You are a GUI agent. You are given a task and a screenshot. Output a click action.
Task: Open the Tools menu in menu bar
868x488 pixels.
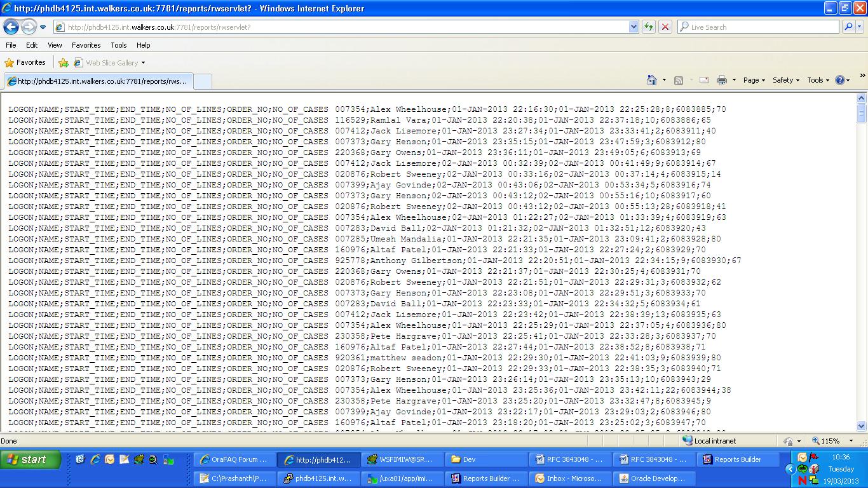(x=119, y=45)
